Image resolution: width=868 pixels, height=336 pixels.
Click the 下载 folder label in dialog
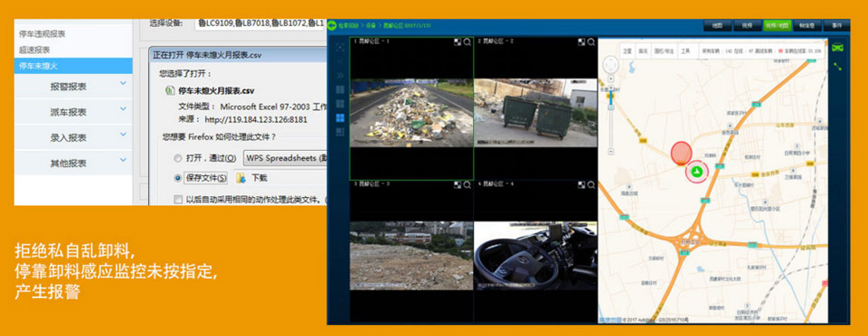click(x=259, y=178)
